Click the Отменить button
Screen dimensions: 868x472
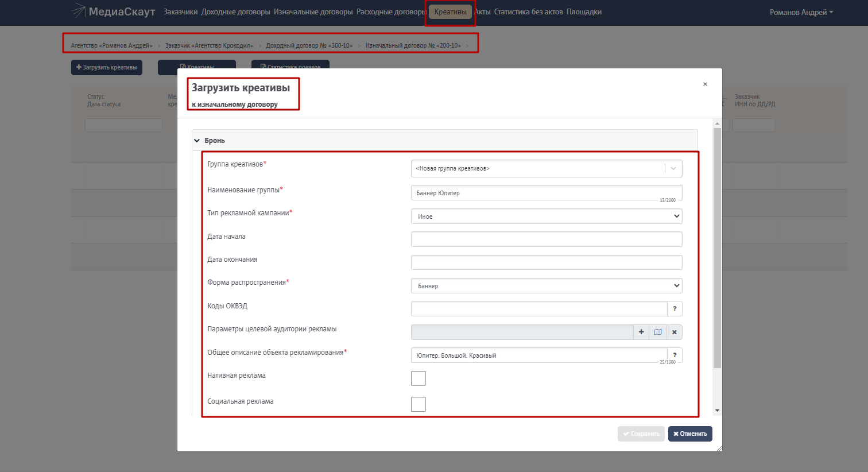tap(690, 434)
